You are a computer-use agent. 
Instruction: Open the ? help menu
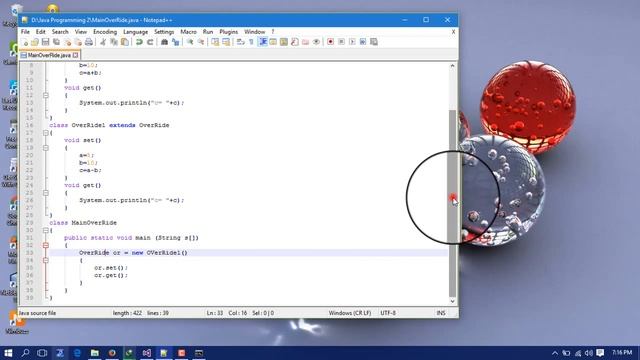(273, 31)
